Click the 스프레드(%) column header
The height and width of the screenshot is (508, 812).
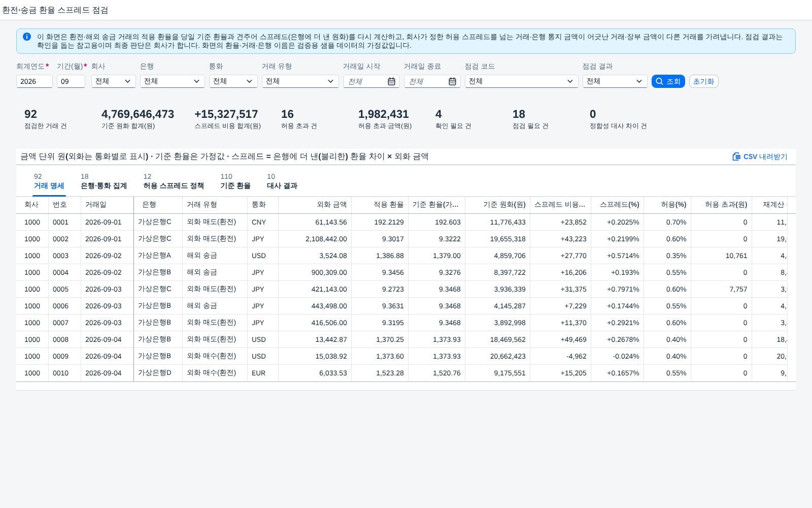(x=617, y=205)
